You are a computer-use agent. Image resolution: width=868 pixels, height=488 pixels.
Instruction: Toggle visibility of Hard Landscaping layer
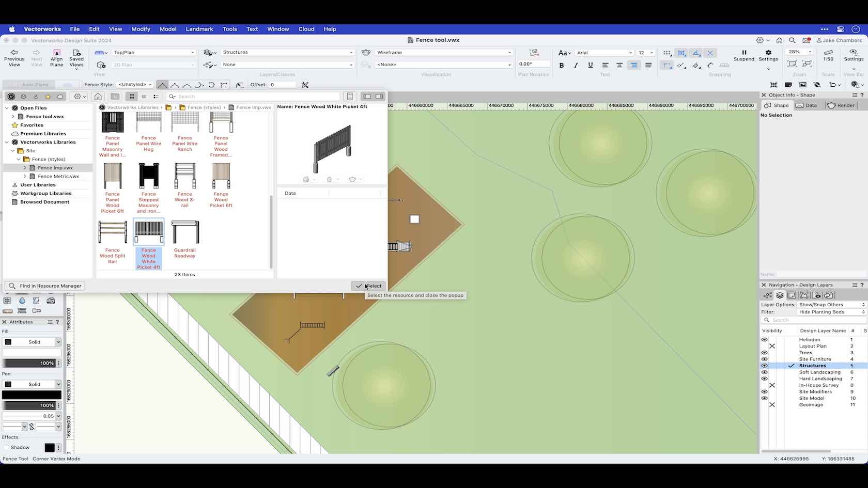point(764,379)
